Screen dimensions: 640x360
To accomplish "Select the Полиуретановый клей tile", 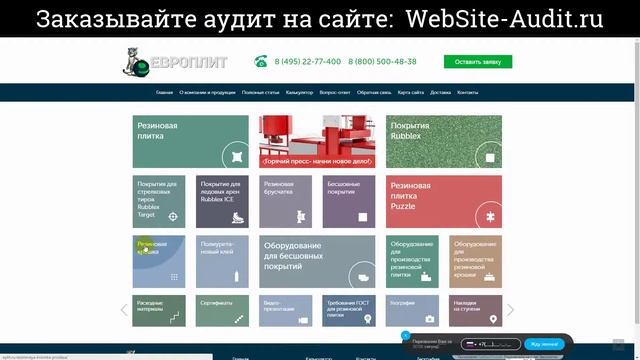I will (x=222, y=262).
